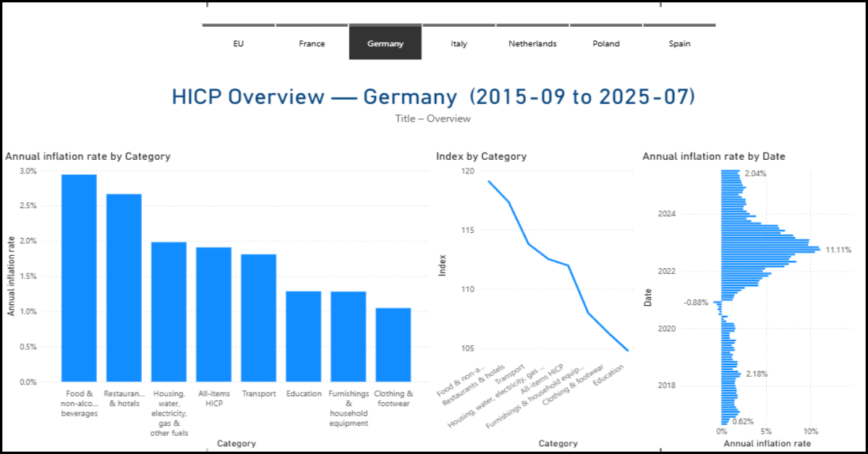This screenshot has width=868, height=454.
Task: Select the -0.88% negative inflation bar
Action: (718, 302)
